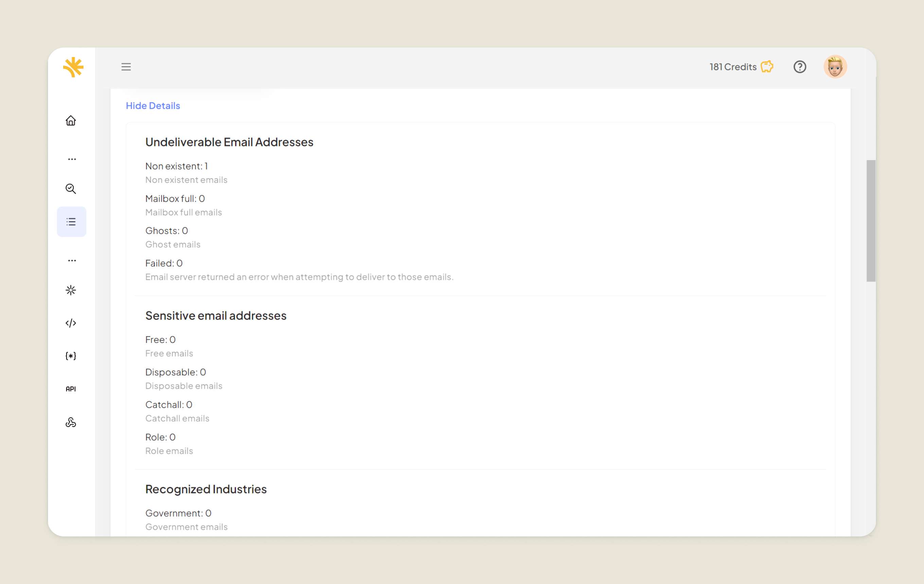Toggle the sidebar with the hamburger icon

click(x=126, y=67)
